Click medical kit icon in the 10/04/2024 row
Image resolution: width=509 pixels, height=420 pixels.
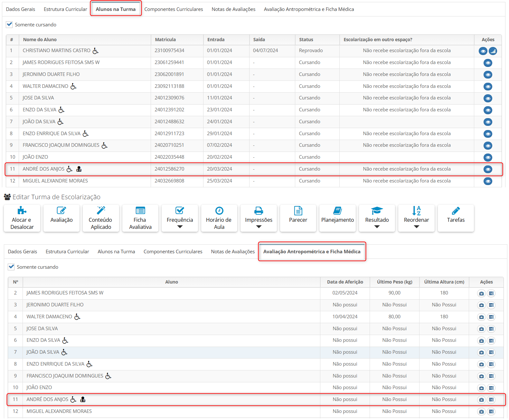tap(481, 317)
